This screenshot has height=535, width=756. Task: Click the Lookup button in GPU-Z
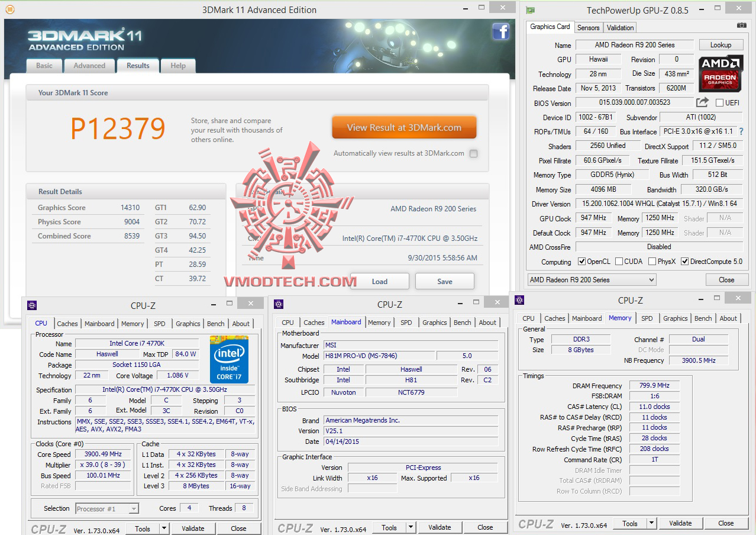pos(721,44)
